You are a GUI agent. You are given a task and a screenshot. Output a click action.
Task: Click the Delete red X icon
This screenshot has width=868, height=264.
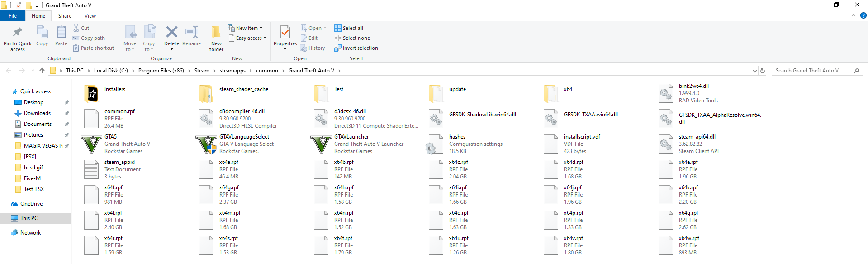(171, 32)
